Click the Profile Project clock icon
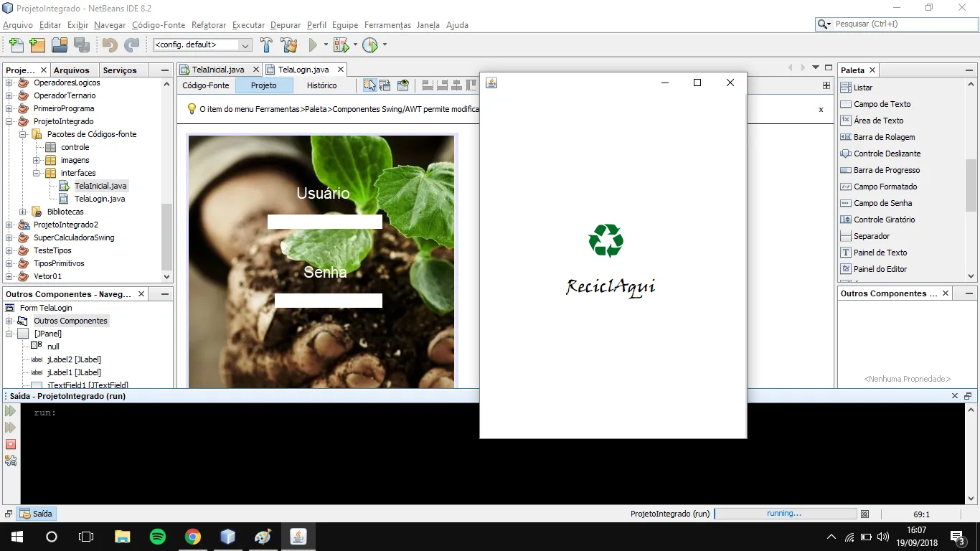The height and width of the screenshot is (551, 980). [370, 45]
